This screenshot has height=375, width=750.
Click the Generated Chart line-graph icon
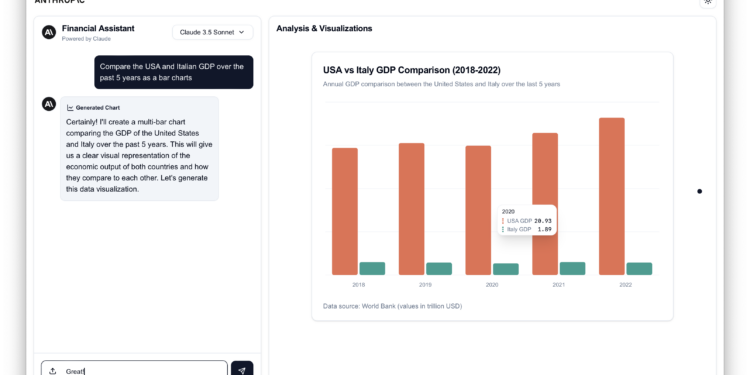pyautogui.click(x=70, y=108)
